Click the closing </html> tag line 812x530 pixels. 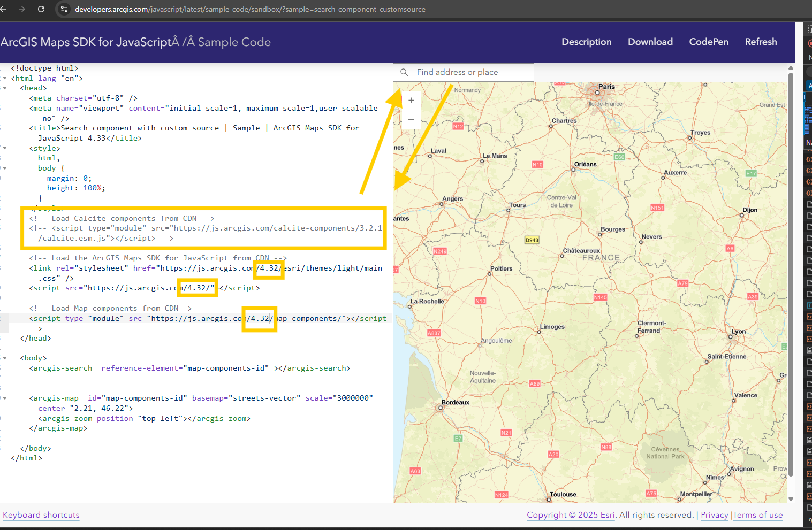tap(26, 458)
